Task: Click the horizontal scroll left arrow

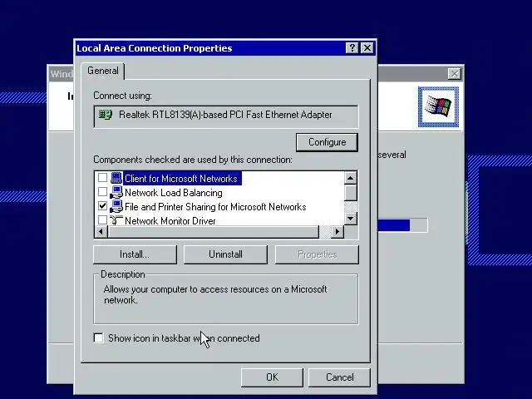Action: pos(101,231)
